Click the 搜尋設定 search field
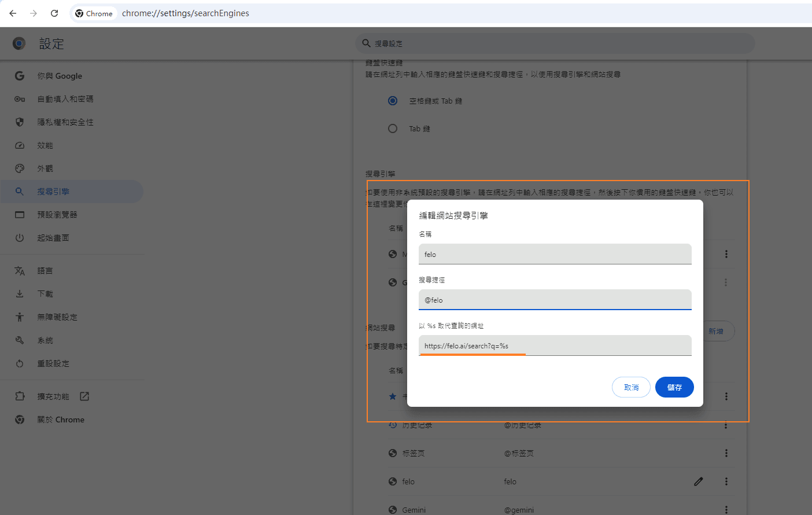The image size is (812, 515). (555, 43)
